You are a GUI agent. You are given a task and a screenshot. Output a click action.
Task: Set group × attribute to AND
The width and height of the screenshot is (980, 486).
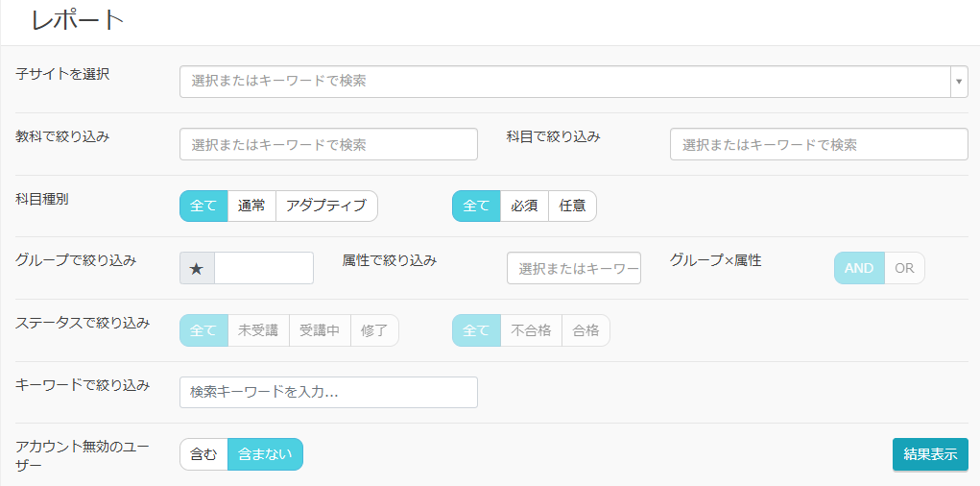pos(859,269)
